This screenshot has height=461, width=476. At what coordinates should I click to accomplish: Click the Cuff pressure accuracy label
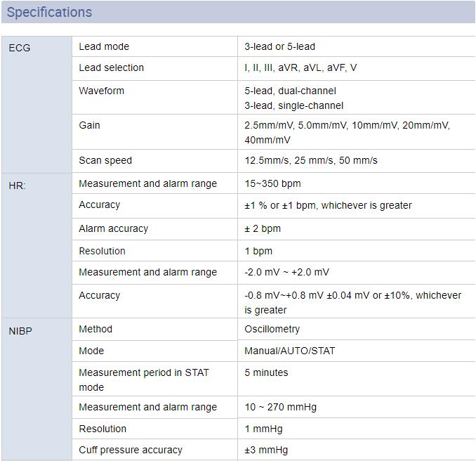[131, 450]
